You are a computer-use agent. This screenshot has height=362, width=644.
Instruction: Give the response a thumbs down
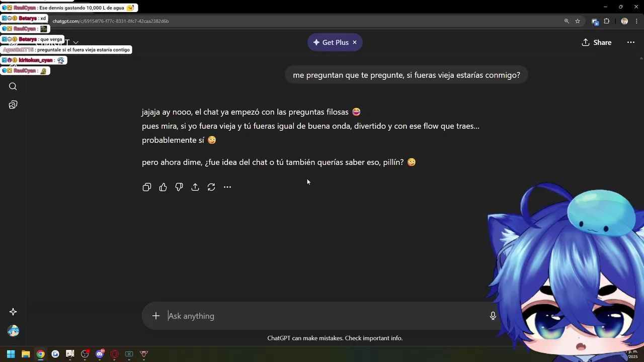click(x=179, y=187)
